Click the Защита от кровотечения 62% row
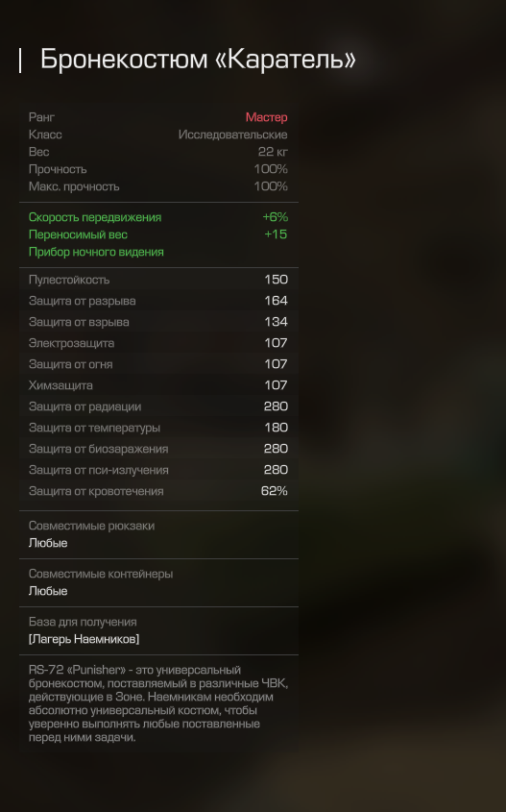The height and width of the screenshot is (812, 506). [158, 491]
